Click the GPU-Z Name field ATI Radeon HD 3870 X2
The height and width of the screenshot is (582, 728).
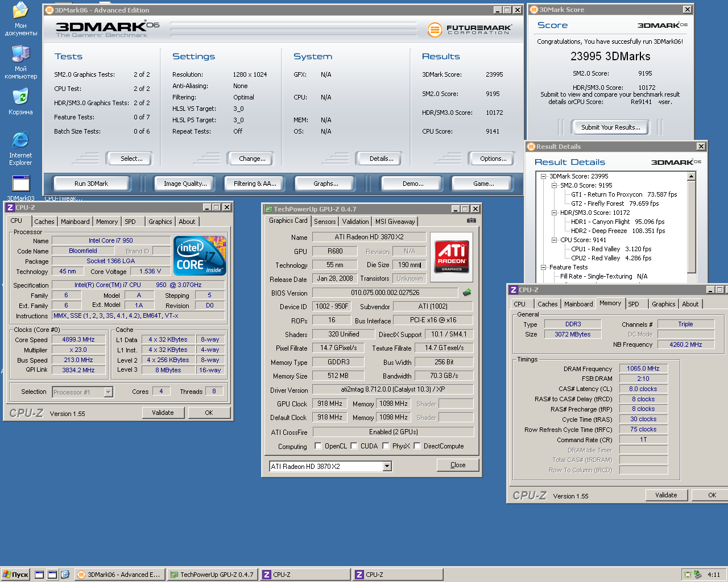[x=369, y=237]
